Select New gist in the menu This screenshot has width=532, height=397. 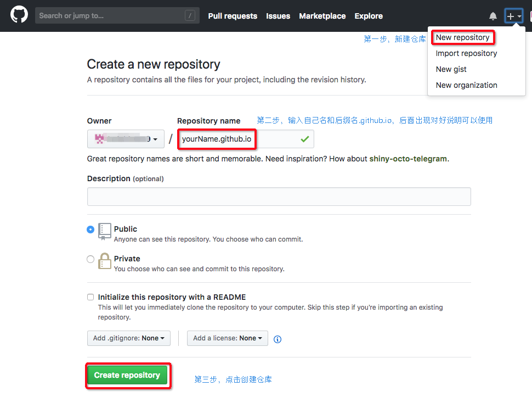451,69
